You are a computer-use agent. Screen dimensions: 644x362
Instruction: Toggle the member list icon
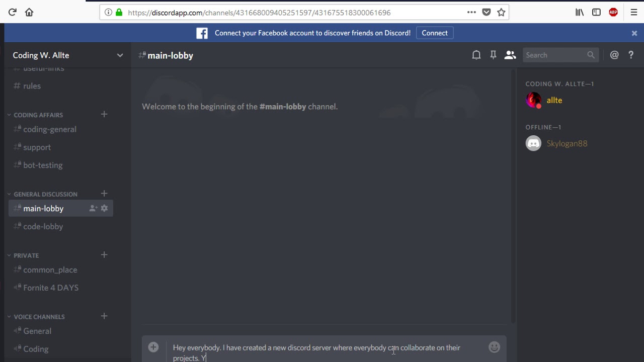[510, 55]
